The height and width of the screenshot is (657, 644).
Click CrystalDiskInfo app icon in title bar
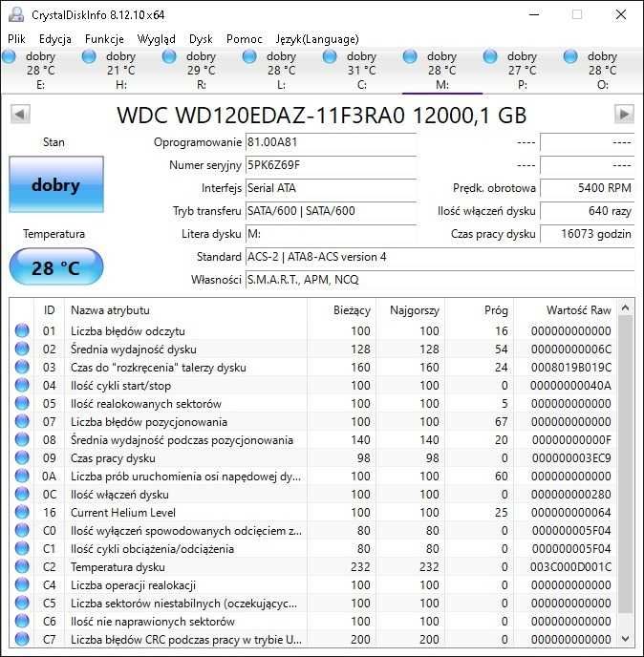[x=16, y=14]
